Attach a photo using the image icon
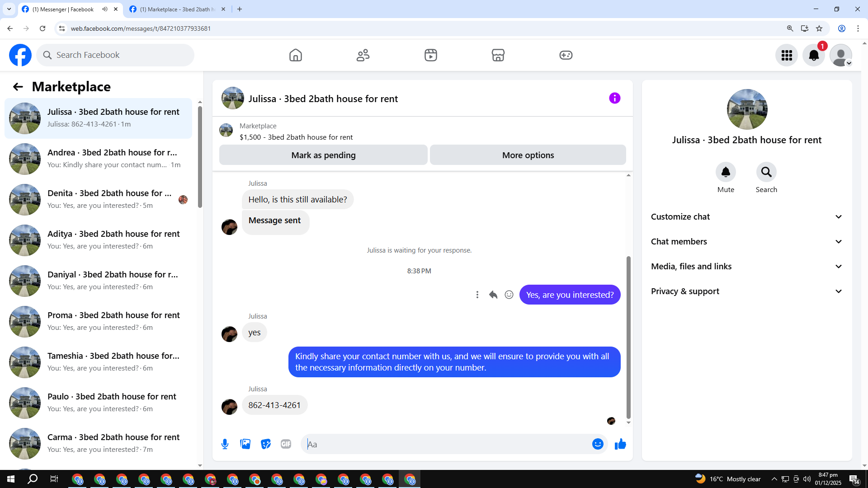Image resolution: width=868 pixels, height=488 pixels. (245, 444)
